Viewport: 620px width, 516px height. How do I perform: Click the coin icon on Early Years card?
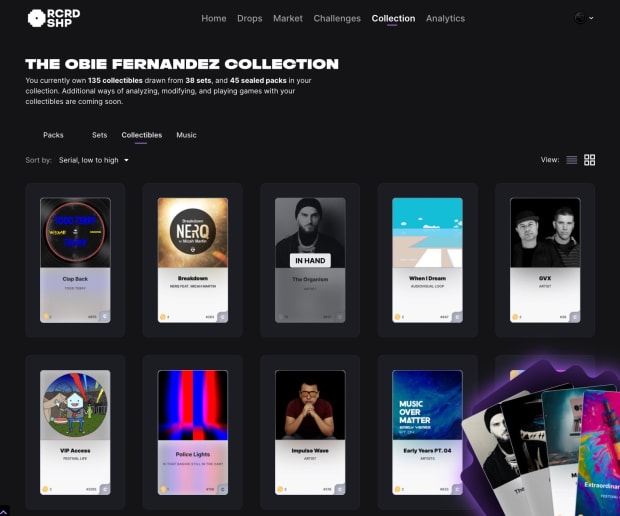point(397,489)
